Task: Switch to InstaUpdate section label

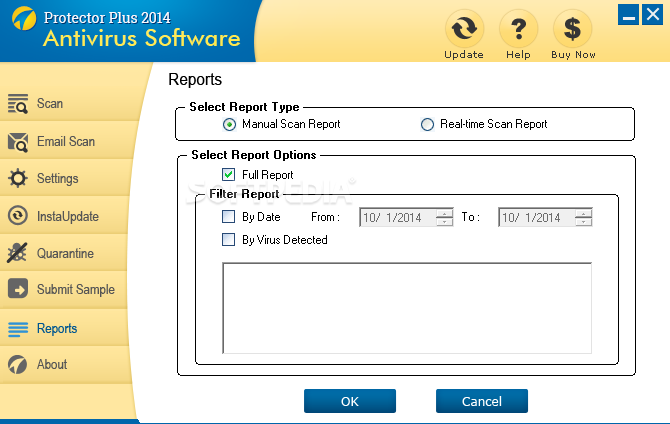Action: point(68,216)
